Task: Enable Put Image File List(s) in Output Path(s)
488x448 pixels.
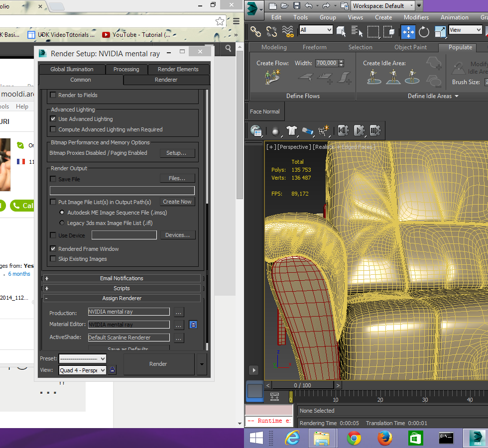Action: click(x=53, y=202)
